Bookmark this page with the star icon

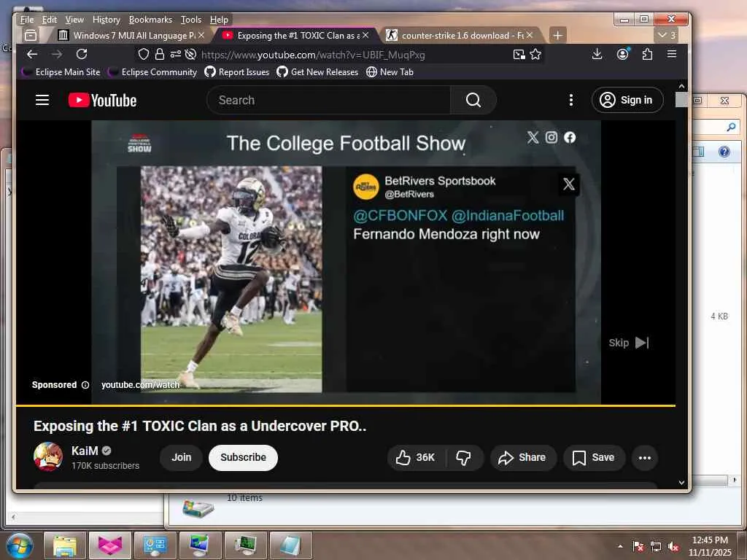click(x=535, y=54)
